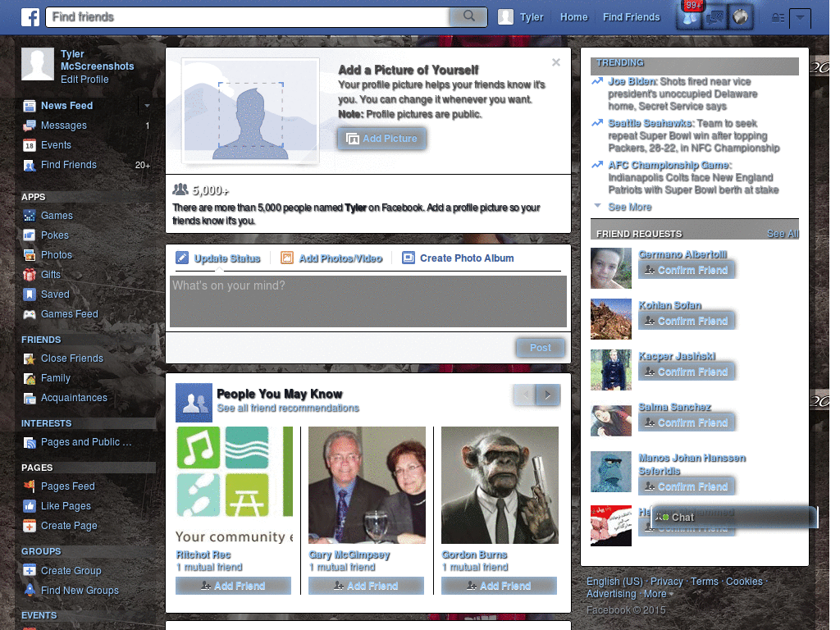Go to next People You May Know suggestions
Viewport: 840px width, 630px height.
coord(548,395)
